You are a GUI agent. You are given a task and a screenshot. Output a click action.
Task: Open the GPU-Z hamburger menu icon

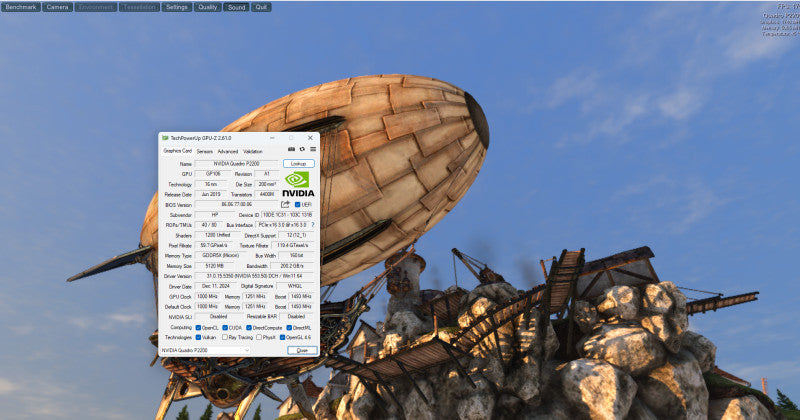tap(313, 149)
